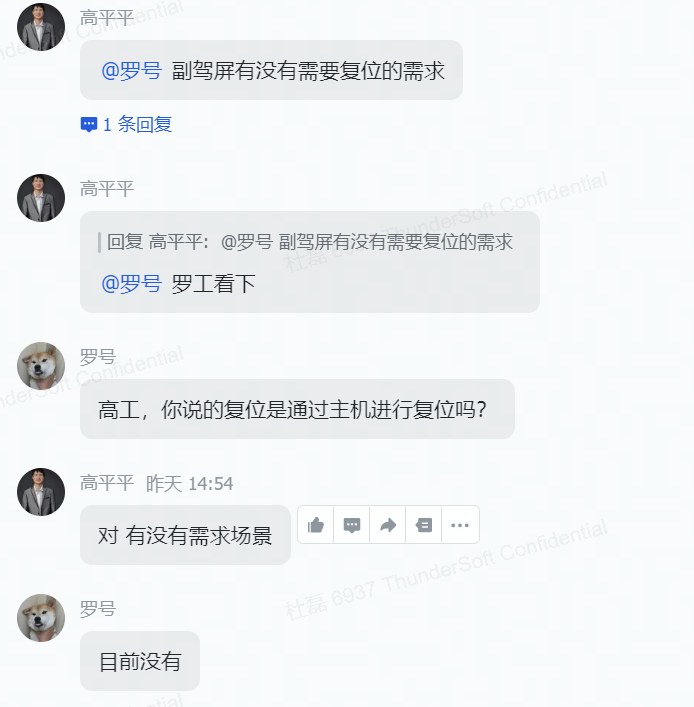Open 高平平's avatar at top message
Viewport: 694px width, 707px height.
(41, 27)
